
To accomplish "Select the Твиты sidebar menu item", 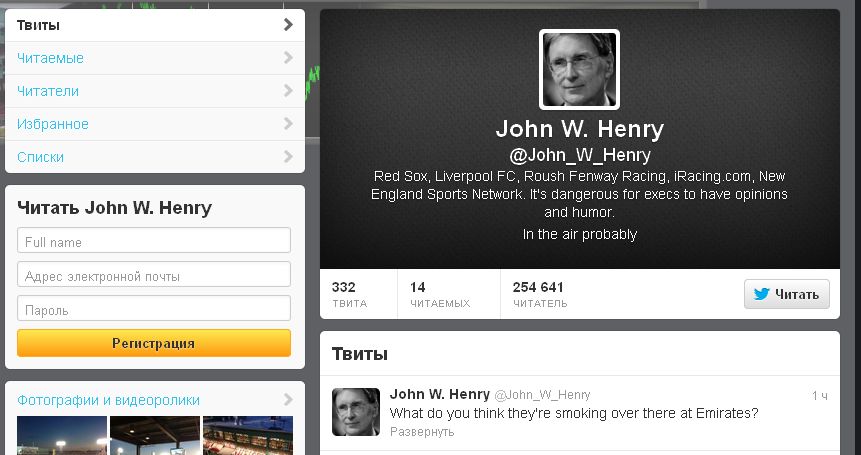I will pyautogui.click(x=155, y=25).
